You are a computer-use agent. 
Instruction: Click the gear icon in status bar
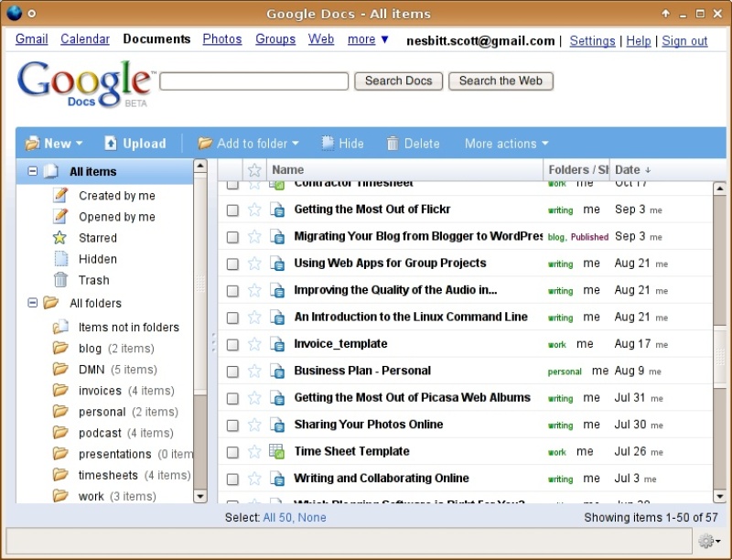click(x=705, y=541)
